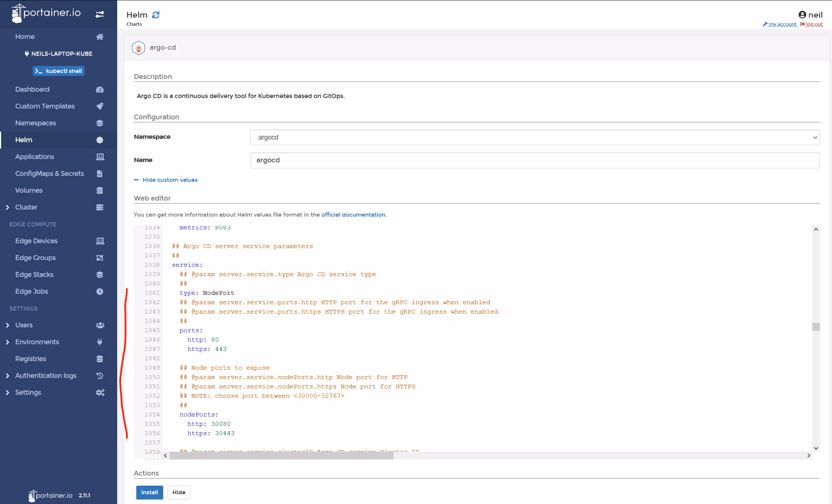Click the editor horizontal scrollbar thumb
Image resolution: width=832 pixels, height=504 pixels.
tap(282, 455)
